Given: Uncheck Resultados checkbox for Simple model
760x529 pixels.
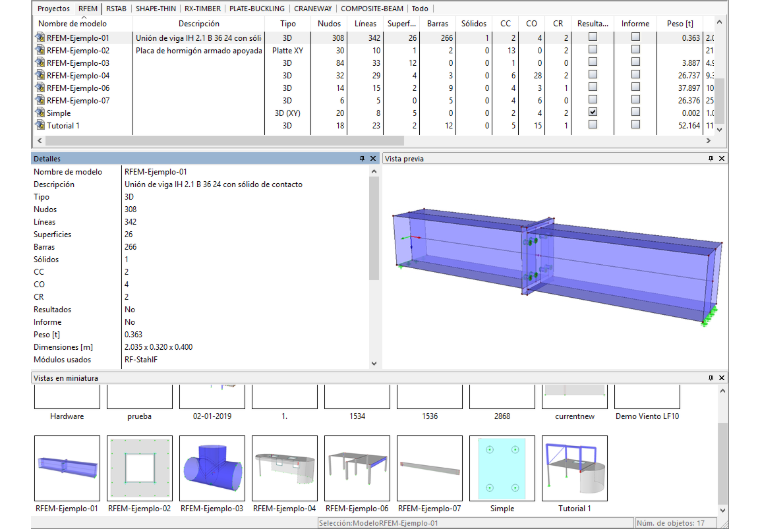Looking at the screenshot, I should pyautogui.click(x=592, y=112).
